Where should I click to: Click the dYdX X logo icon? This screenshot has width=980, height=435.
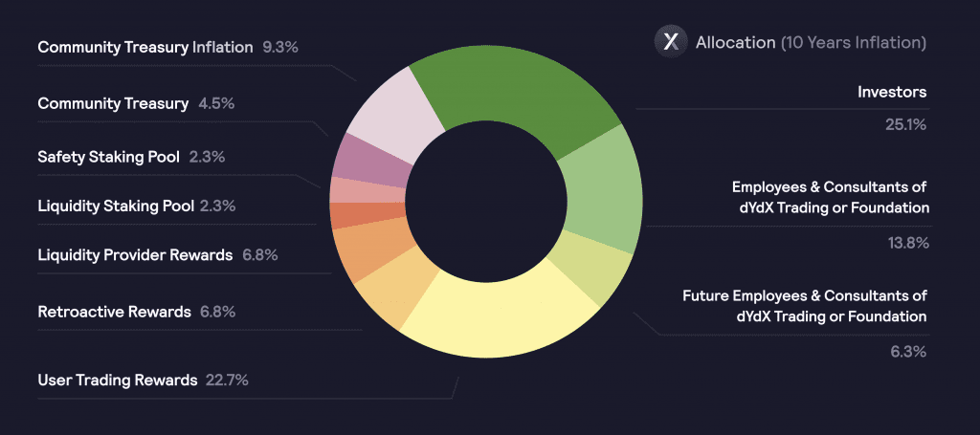pyautogui.click(x=671, y=42)
